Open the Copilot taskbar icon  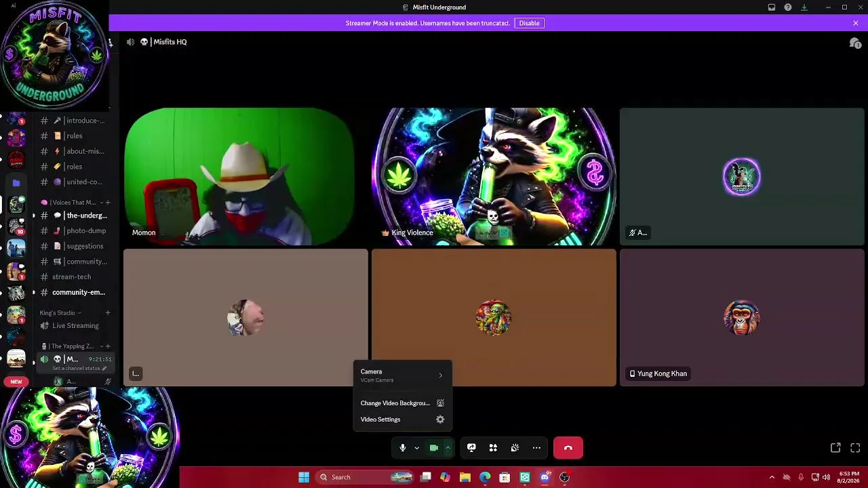(x=445, y=477)
